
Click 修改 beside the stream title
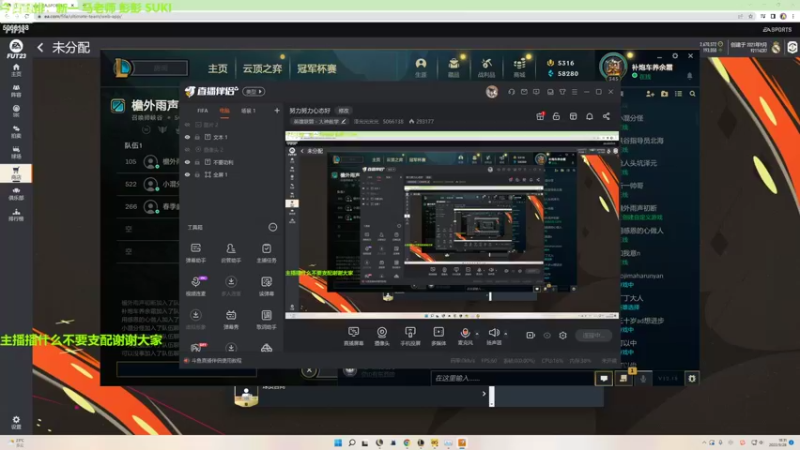point(344,111)
